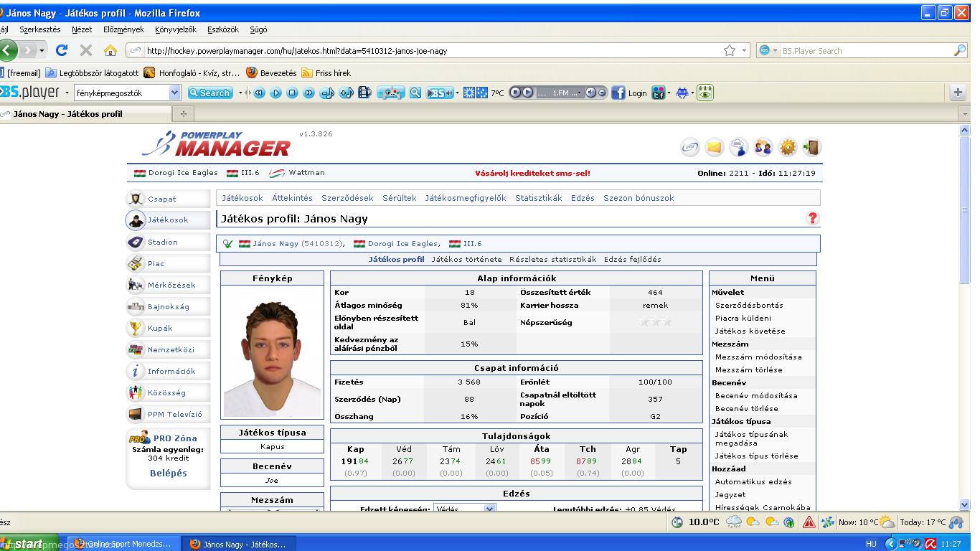This screenshot has height=551, width=980.
Task: Click the BS.Player Search input field
Action: click(865, 50)
